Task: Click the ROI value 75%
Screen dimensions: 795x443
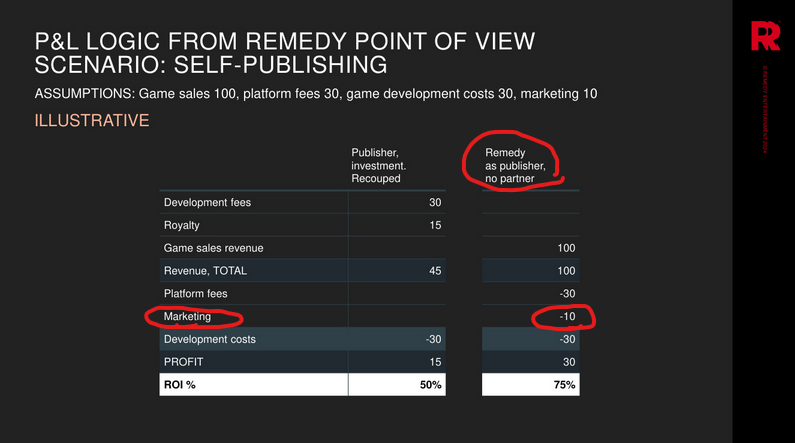Action: coord(564,385)
